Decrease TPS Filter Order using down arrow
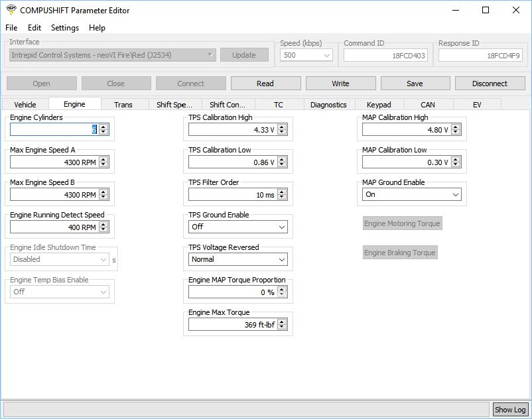Viewport: 532px width, 419px height. tap(282, 197)
